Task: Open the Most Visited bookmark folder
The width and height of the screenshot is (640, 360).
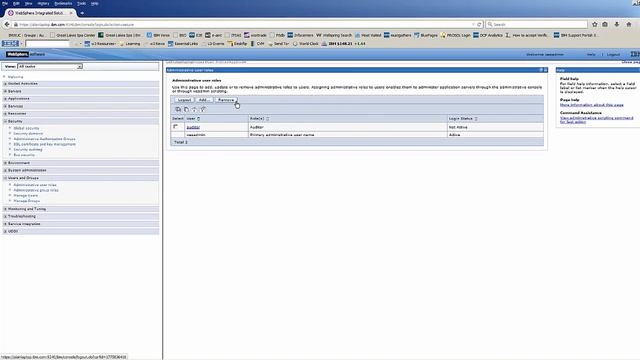Action: pos(368,36)
